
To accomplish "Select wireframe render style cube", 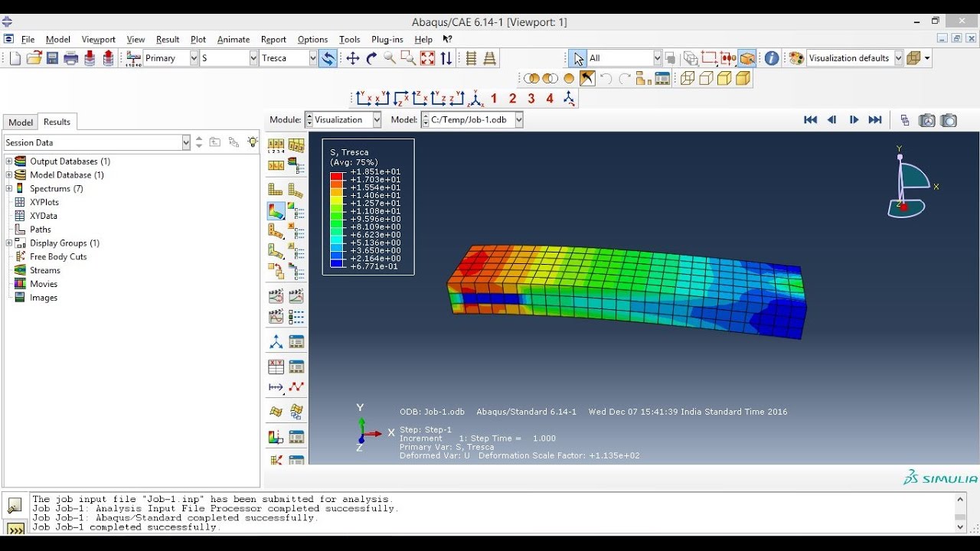I will coord(688,78).
